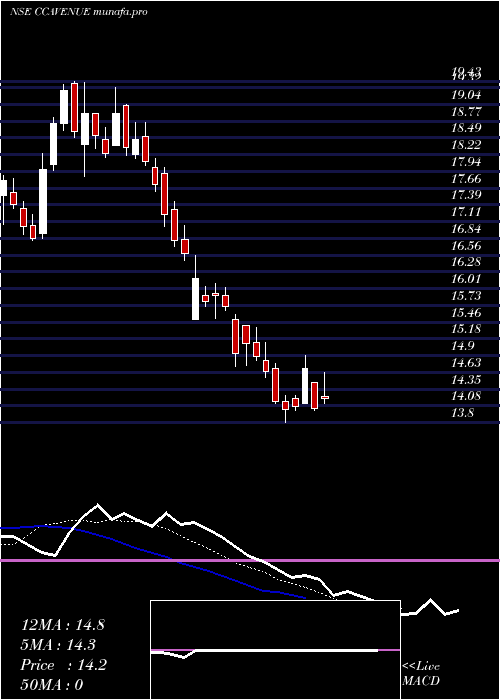500x700 pixels.
Task: Click the 18.49 price label
Action: point(467,128)
